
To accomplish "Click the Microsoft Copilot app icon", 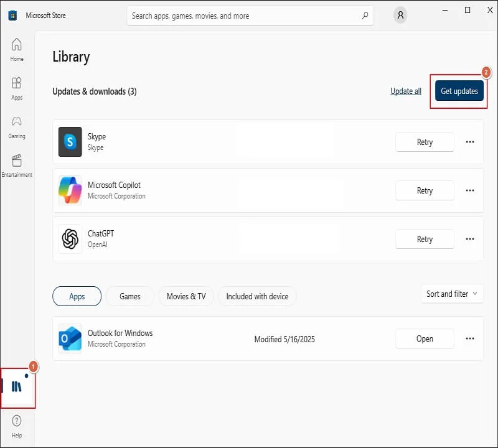I will pyautogui.click(x=70, y=190).
